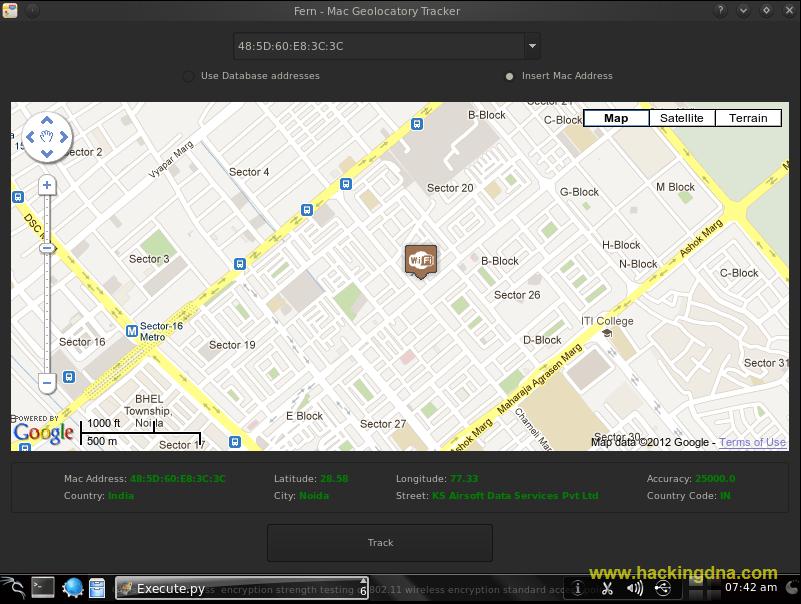
Task: Click the Sector-16 Metro station icon
Action: click(x=132, y=331)
